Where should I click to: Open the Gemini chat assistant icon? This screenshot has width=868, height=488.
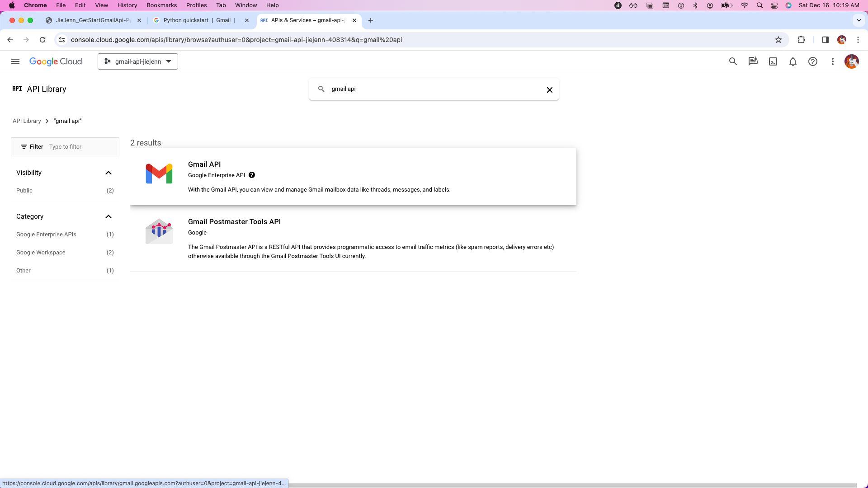point(753,61)
